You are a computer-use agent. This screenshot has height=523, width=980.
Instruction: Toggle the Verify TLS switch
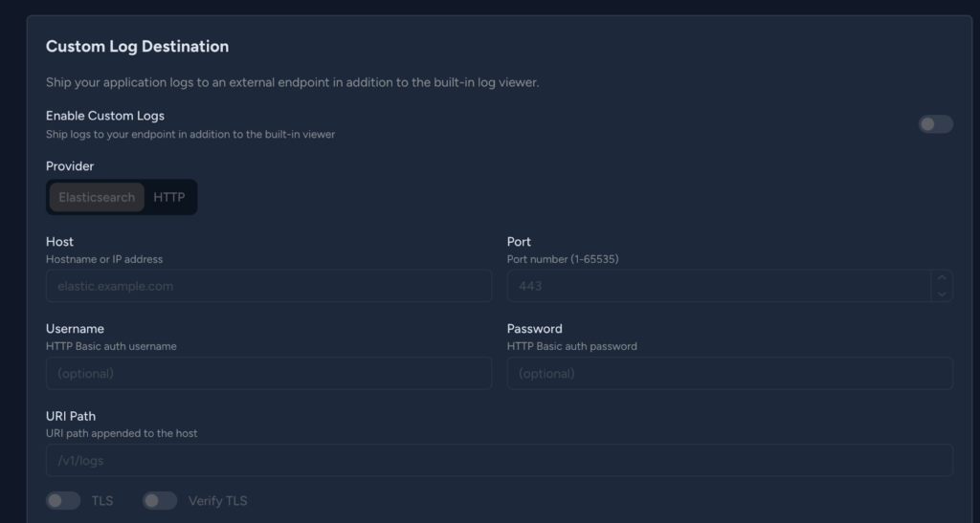(x=160, y=501)
